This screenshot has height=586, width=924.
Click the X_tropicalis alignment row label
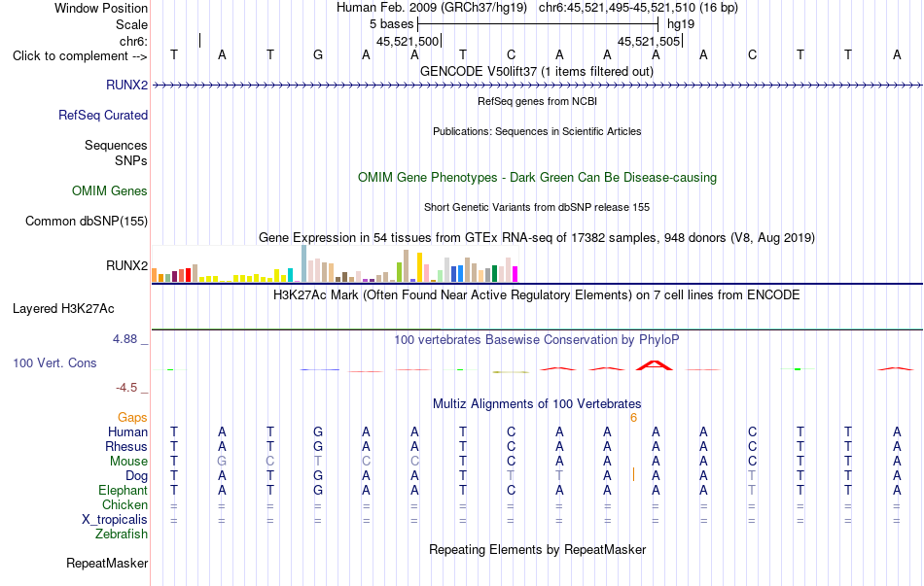[x=115, y=520]
